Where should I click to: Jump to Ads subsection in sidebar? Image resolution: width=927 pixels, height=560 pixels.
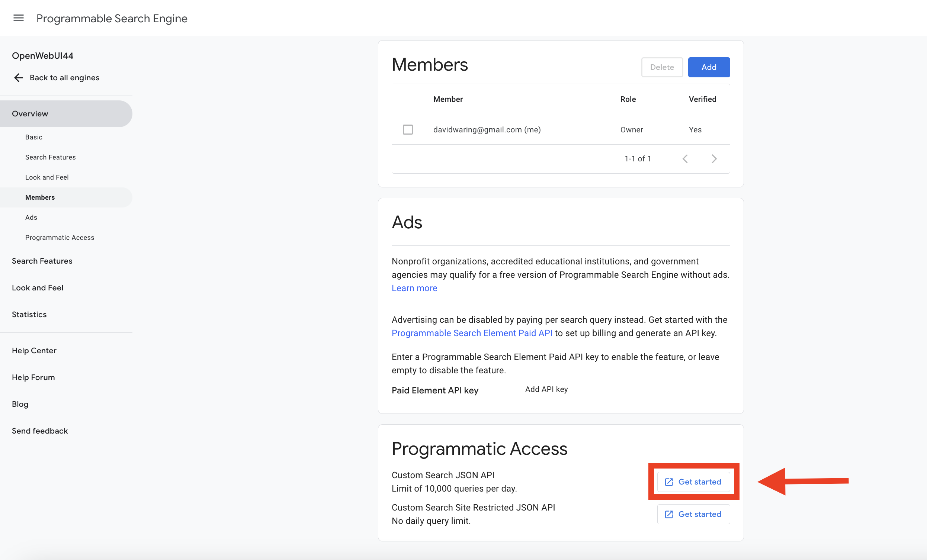coord(31,218)
